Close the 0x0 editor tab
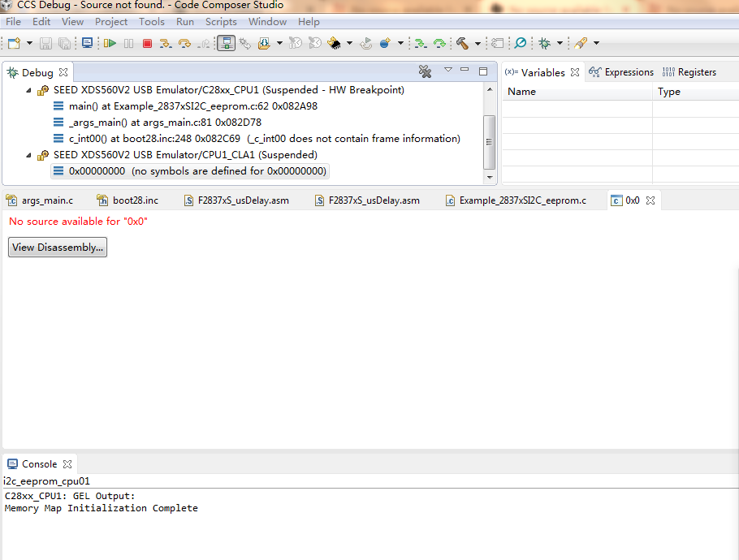 (x=650, y=200)
